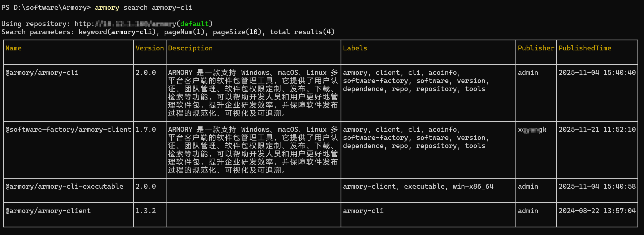Click the Publisher column header
This screenshot has width=644, height=235.
pyautogui.click(x=536, y=48)
